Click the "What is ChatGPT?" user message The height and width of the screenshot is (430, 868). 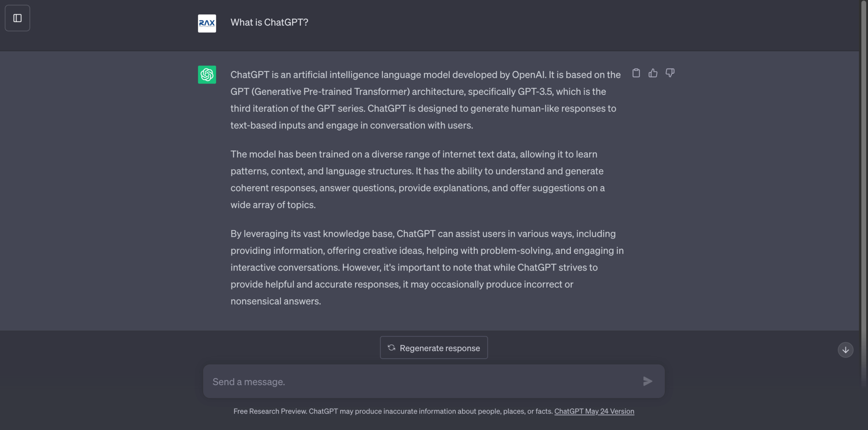(269, 22)
